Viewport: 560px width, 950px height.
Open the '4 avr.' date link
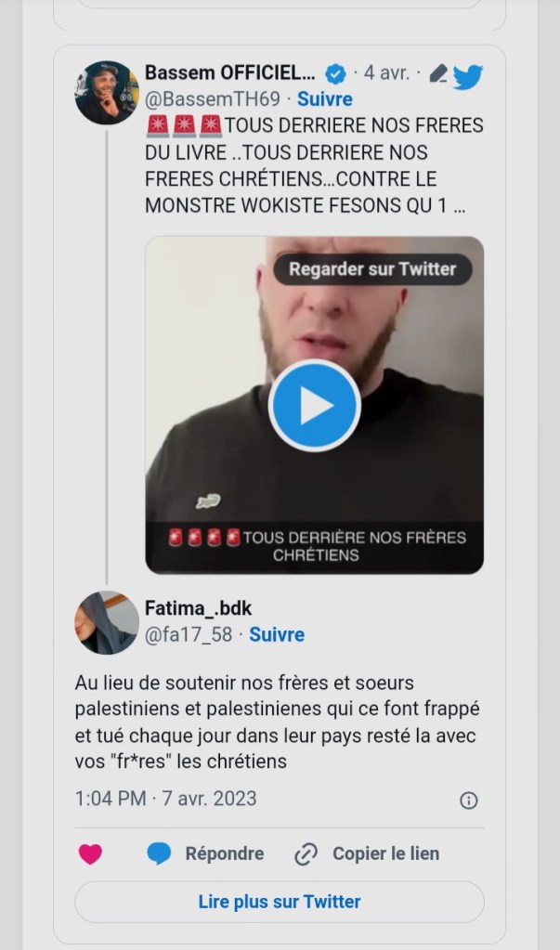(386, 73)
